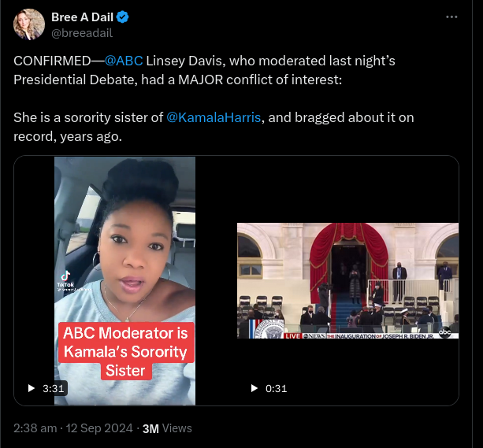Open Bree A Dail's profile picture

(29, 24)
